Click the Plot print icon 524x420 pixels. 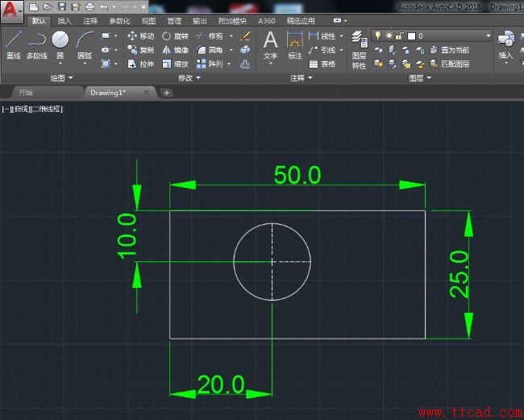tap(89, 6)
